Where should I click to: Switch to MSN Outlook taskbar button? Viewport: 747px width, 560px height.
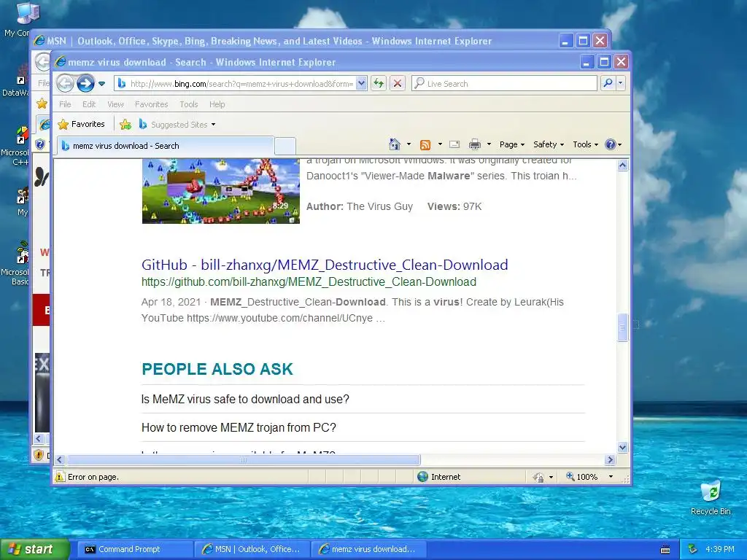point(252,550)
